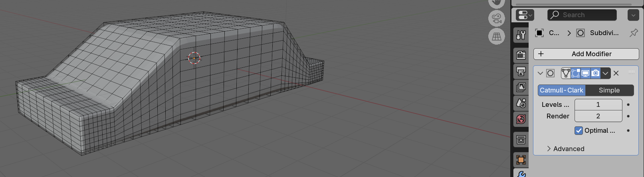Screen dimensions: 644x177
Task: Collapse the Subdivision modifier panel
Action: (540, 73)
